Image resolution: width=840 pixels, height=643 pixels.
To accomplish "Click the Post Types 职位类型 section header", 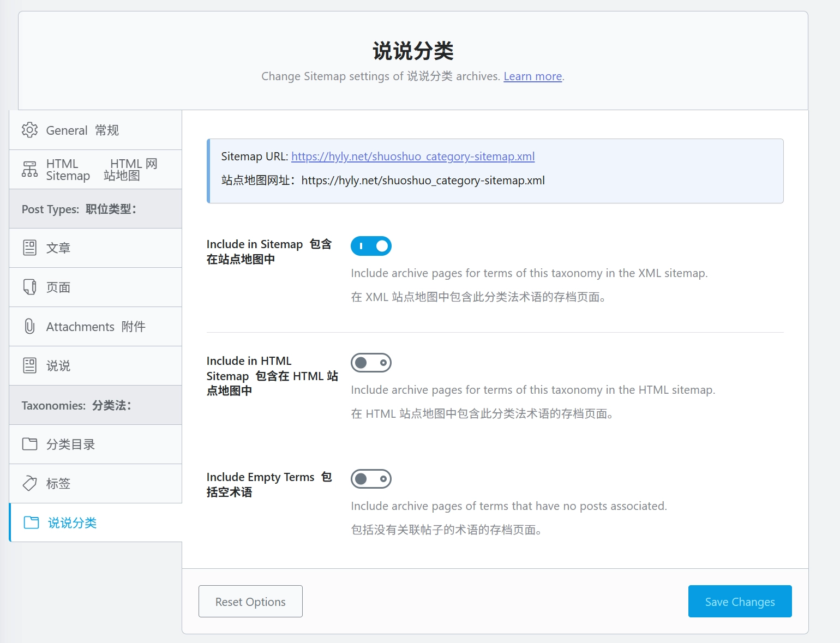I will click(x=95, y=208).
